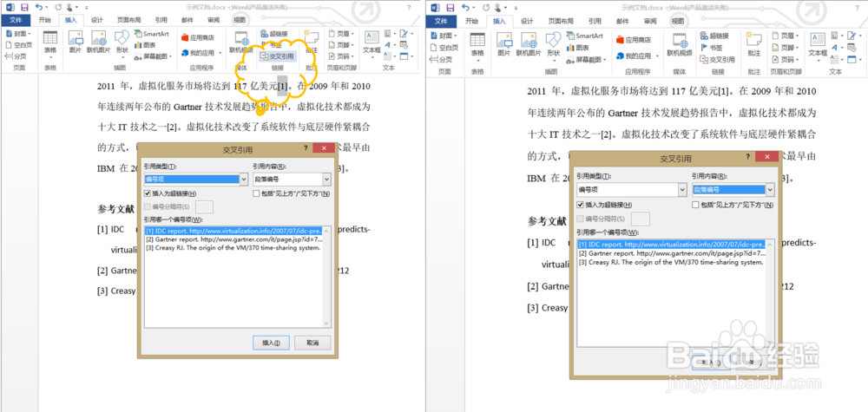Viewport: 868px width, 412px height.
Task: Switch to 引用 tab in left window
Action: (161, 20)
